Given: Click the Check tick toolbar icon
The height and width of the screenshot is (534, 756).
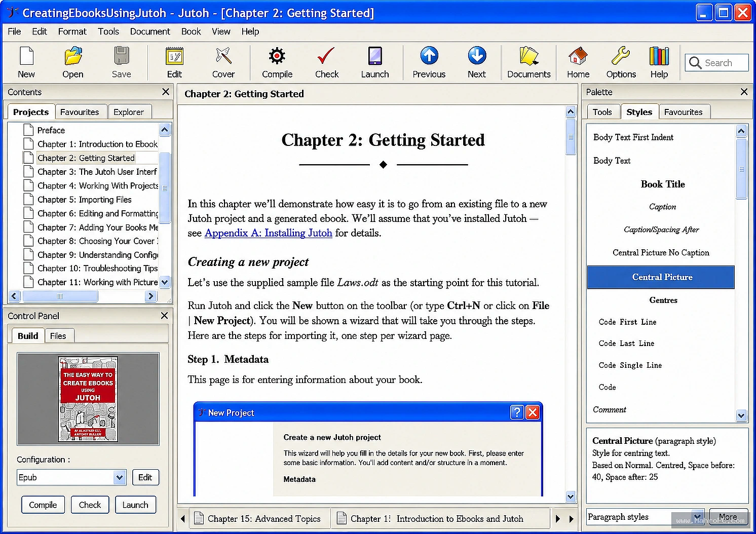Looking at the screenshot, I should pos(326,56).
